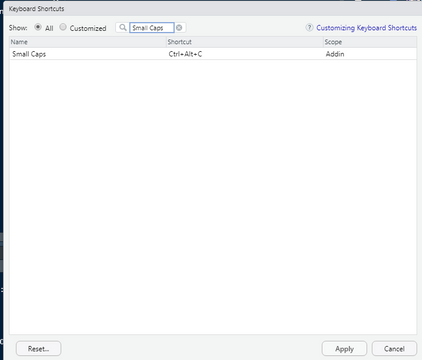Click the Keyboard Shortcuts title bar
This screenshot has width=422, height=360.
pos(213,9)
